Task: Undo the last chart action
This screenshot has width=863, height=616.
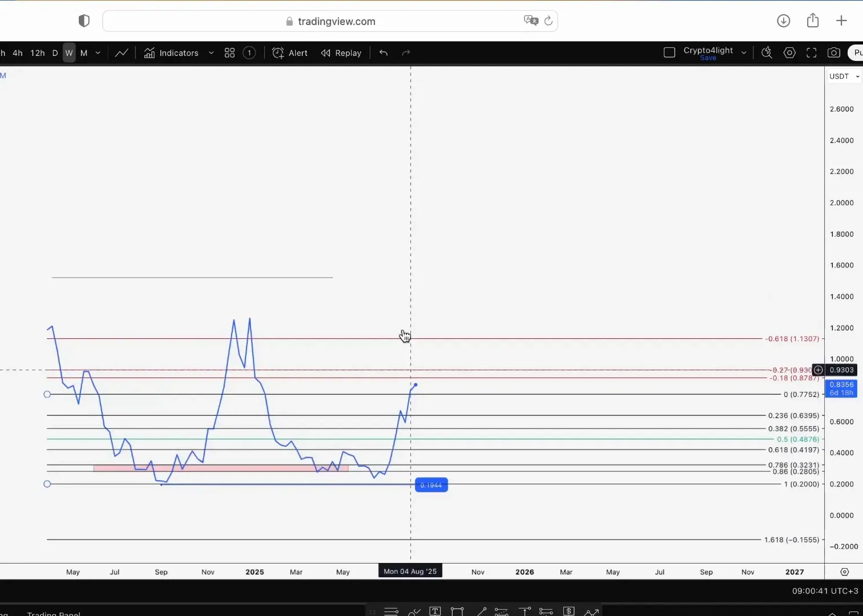Action: [384, 53]
